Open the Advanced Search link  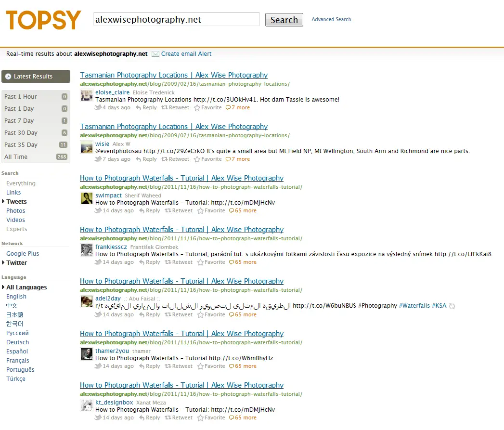click(x=331, y=19)
